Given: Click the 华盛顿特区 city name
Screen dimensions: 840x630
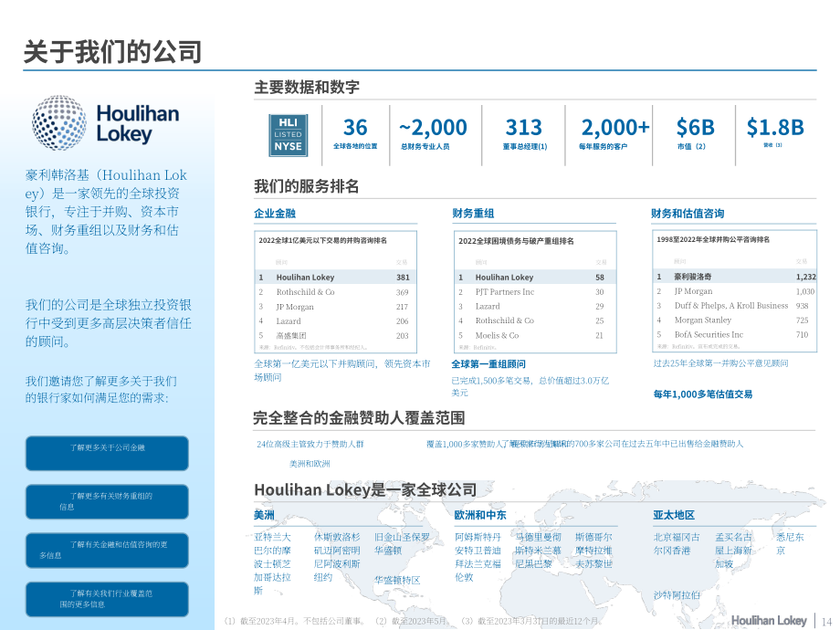Looking at the screenshot, I should click(397, 580).
